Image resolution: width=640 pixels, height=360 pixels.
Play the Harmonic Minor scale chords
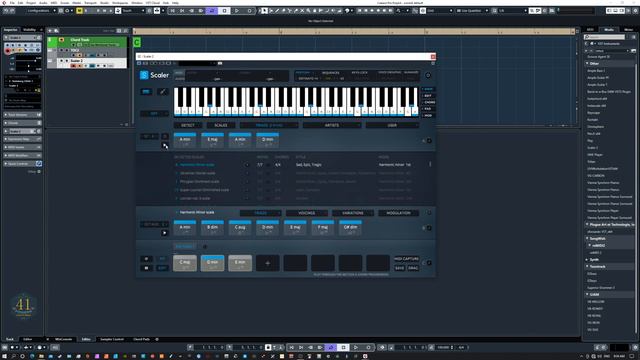point(164,233)
